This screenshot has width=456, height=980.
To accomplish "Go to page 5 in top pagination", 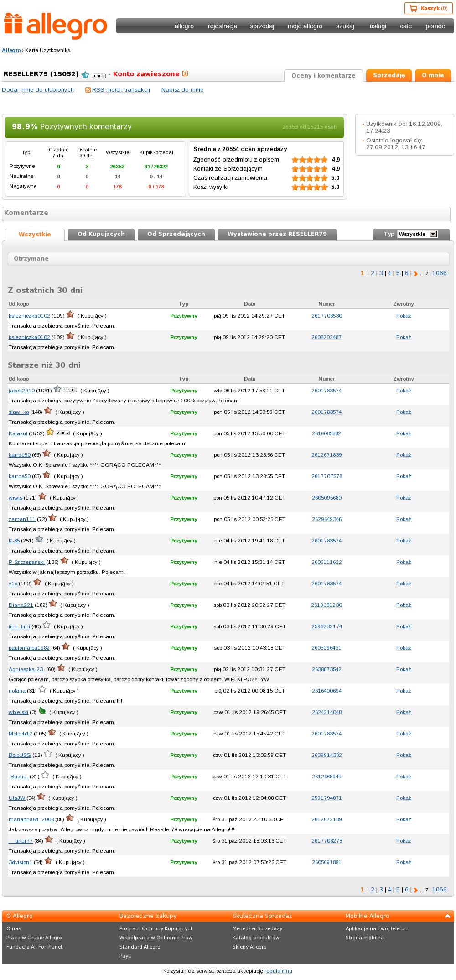I will [x=398, y=273].
